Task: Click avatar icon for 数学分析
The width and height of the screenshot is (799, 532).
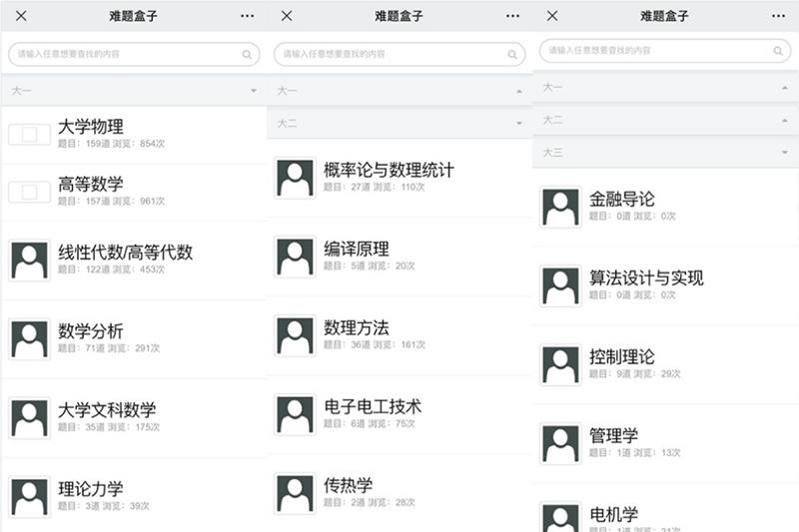Action: pyautogui.click(x=30, y=339)
